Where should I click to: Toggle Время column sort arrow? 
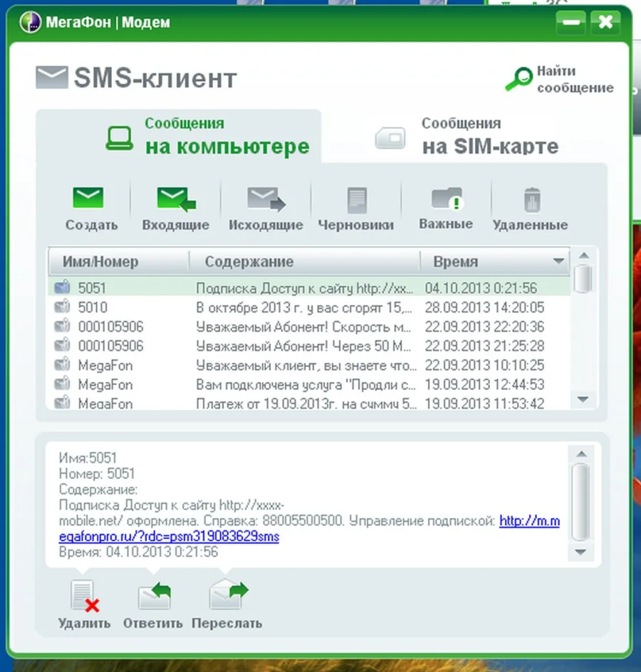(558, 261)
